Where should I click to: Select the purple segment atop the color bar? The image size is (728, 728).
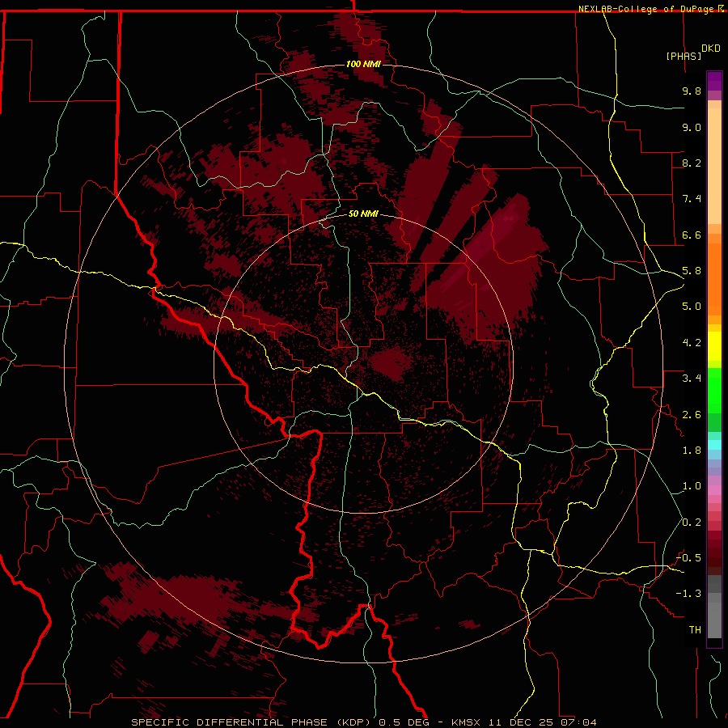(714, 81)
